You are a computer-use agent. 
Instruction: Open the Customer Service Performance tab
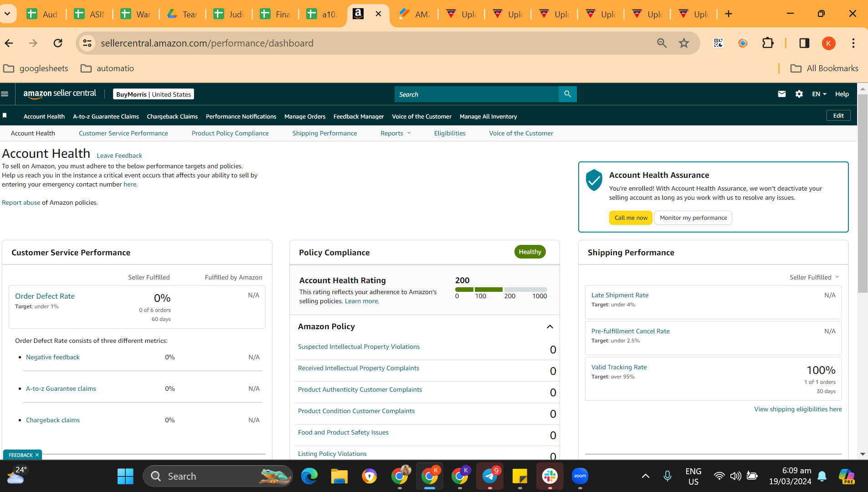click(x=123, y=133)
